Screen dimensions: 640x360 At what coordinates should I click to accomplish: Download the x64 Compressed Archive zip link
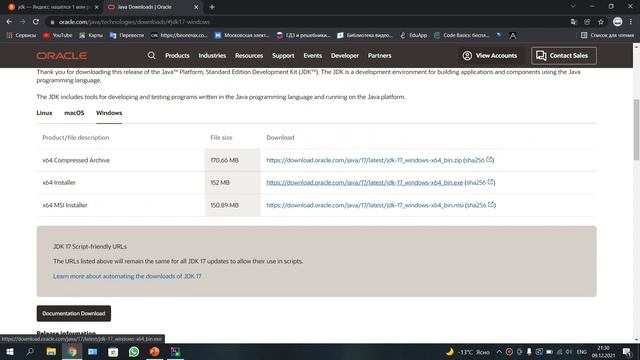coord(364,160)
